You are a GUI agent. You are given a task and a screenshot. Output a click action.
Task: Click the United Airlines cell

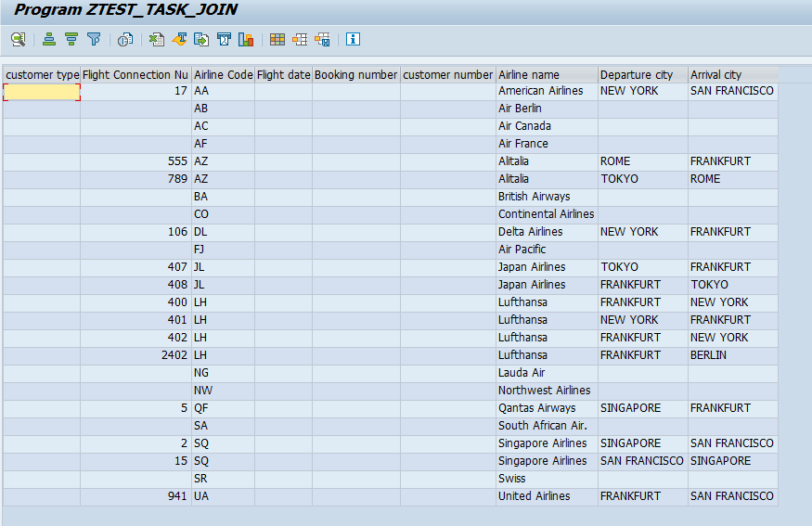click(x=547, y=496)
